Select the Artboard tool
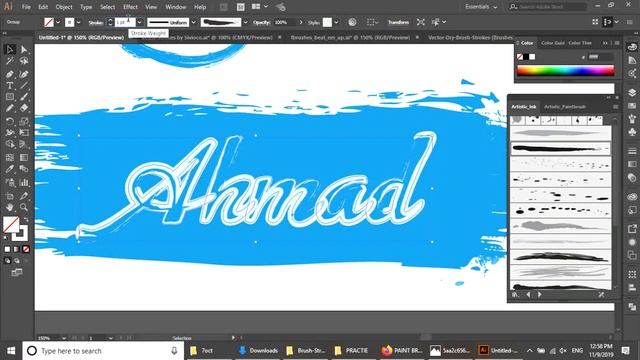Screen dimensions: 640x360 click(x=10, y=196)
